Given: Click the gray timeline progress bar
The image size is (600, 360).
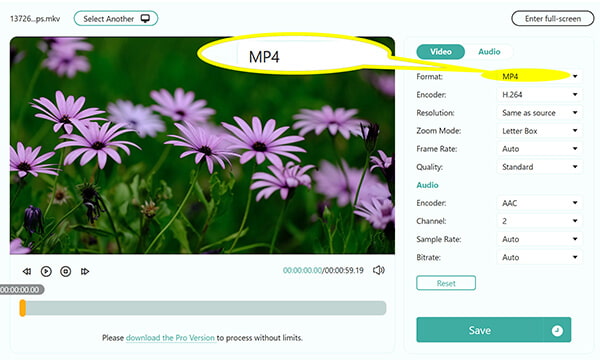Looking at the screenshot, I should (x=203, y=308).
